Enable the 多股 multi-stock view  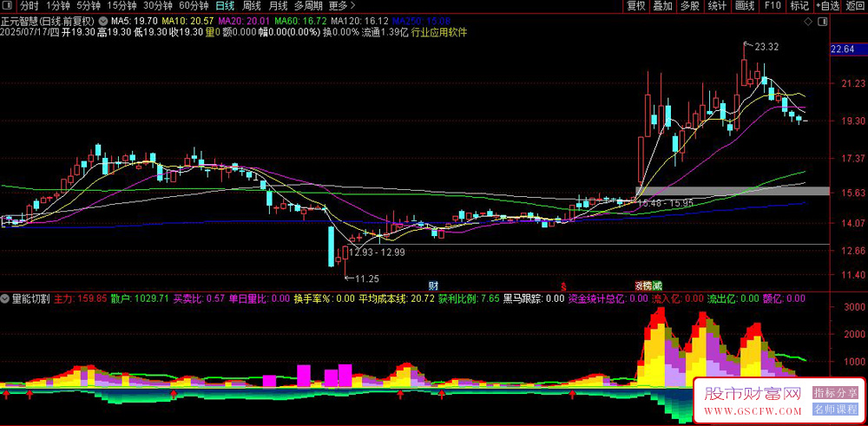690,6
